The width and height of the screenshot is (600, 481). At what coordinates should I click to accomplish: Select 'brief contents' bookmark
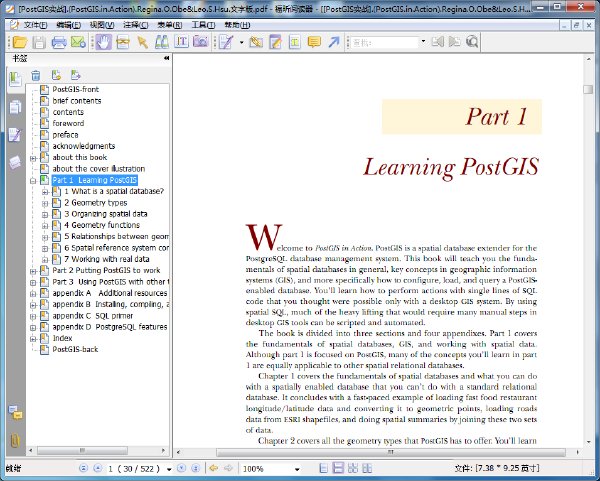(77, 101)
